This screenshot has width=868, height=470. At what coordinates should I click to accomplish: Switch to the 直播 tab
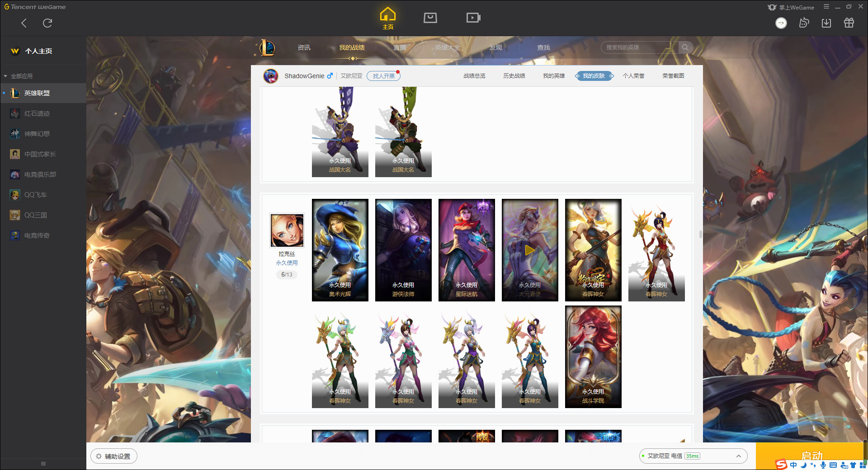click(x=400, y=47)
